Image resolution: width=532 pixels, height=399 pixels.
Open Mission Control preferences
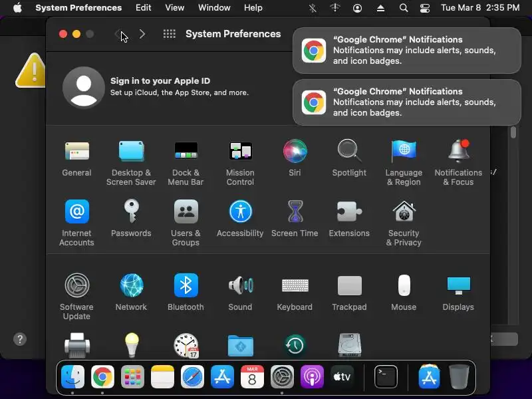click(x=240, y=163)
